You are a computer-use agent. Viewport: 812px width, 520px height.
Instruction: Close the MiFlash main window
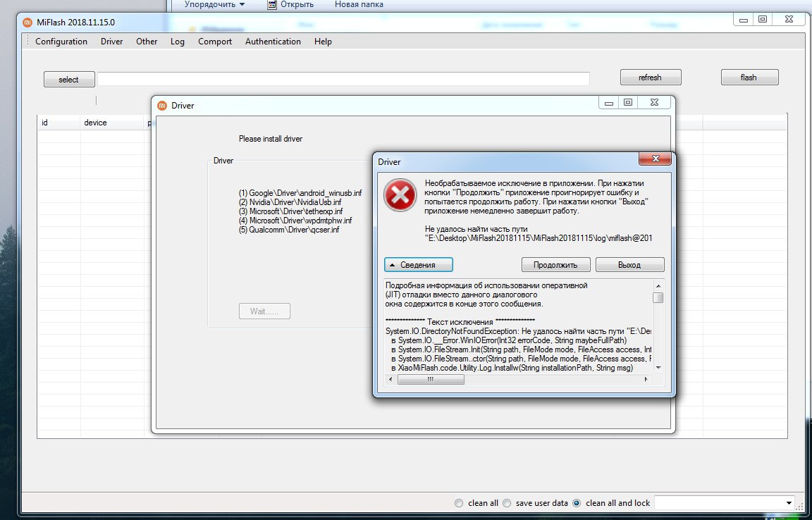pyautogui.click(x=789, y=20)
